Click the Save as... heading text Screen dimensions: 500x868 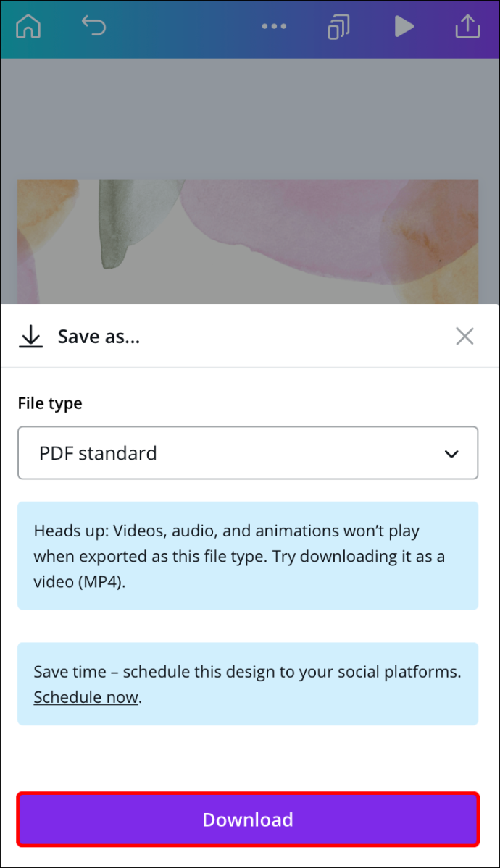99,337
